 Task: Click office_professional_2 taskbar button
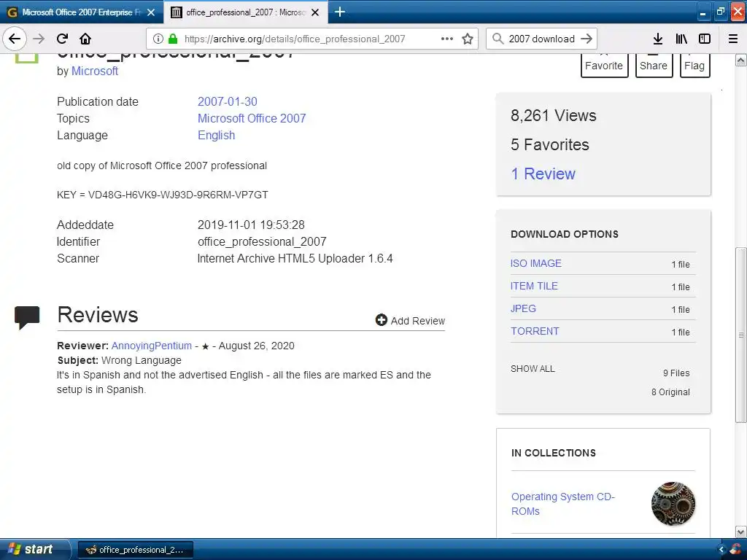(135, 550)
